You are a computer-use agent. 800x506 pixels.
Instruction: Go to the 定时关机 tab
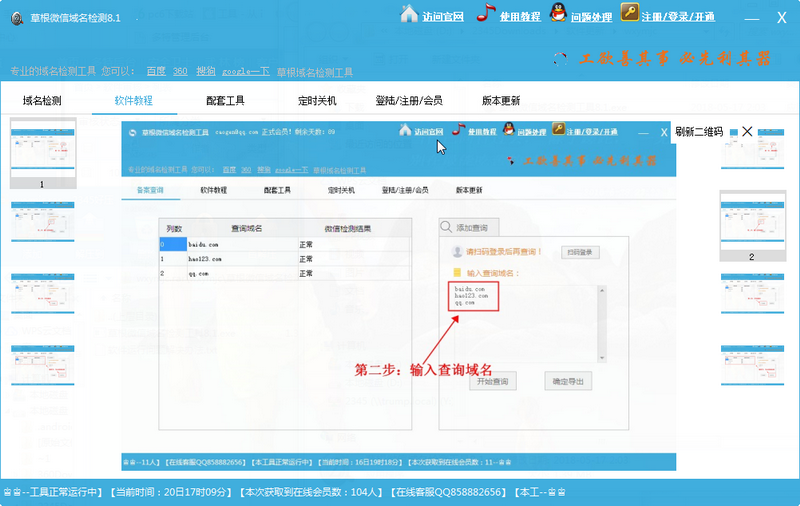317,100
